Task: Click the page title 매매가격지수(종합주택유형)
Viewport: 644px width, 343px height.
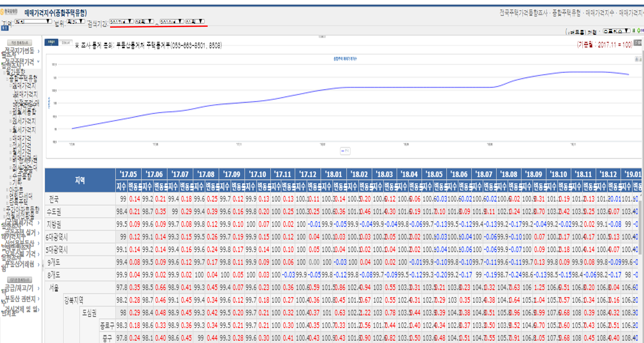Action: [55, 13]
